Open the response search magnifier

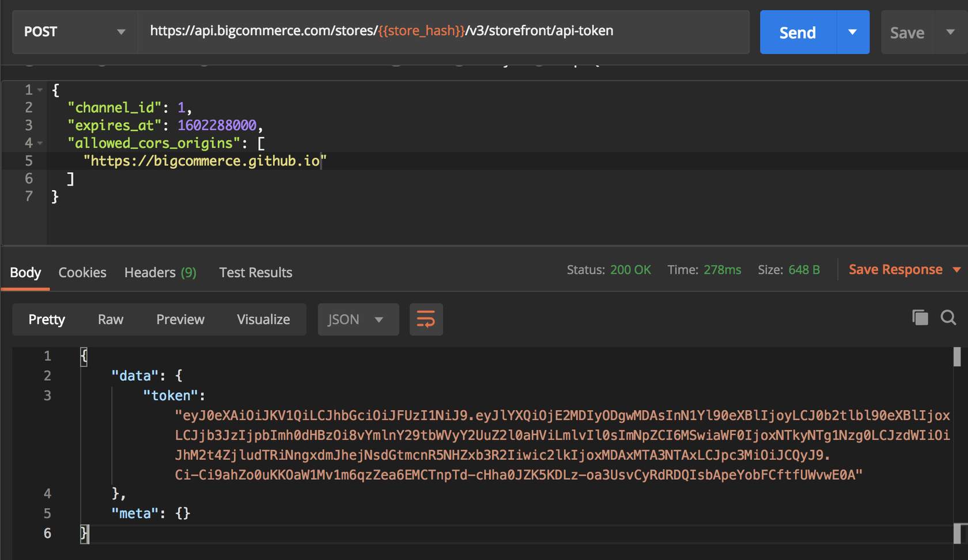tap(948, 317)
